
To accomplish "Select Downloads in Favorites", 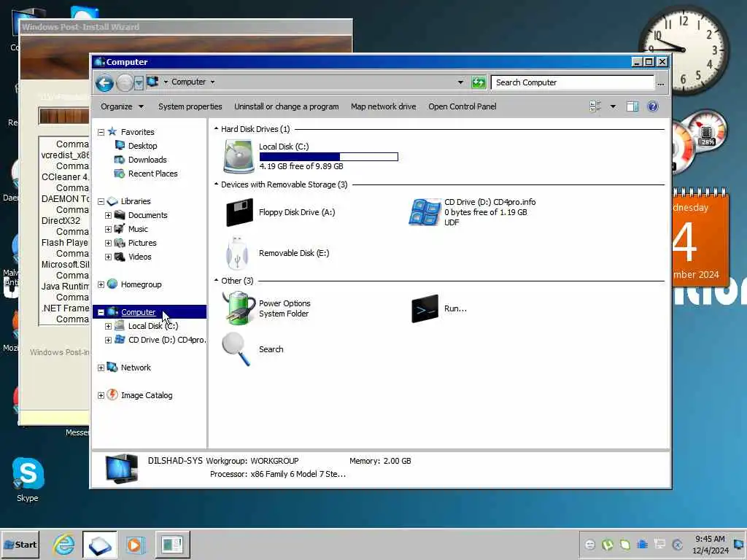I will click(x=147, y=160).
